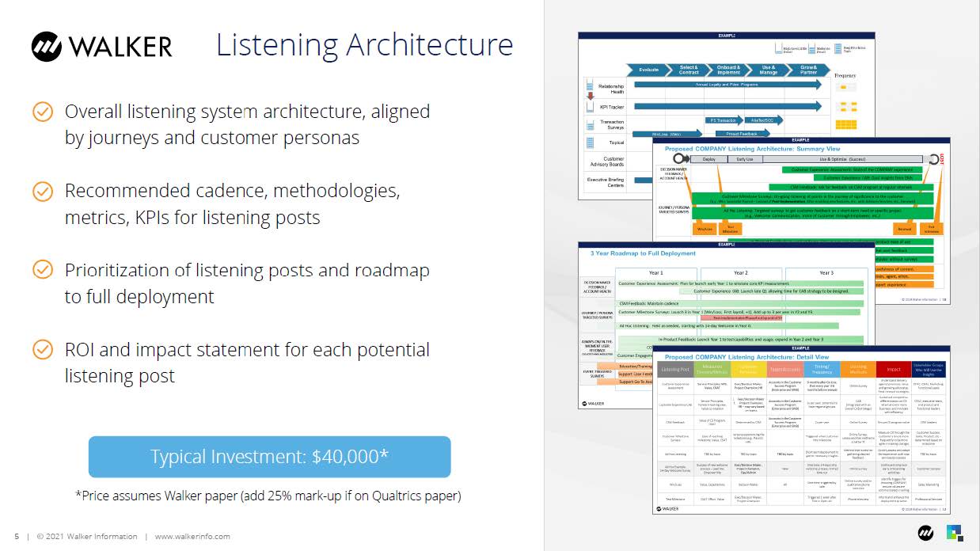Click the checkmark beside Recommended cadence, methodologies

43,191
